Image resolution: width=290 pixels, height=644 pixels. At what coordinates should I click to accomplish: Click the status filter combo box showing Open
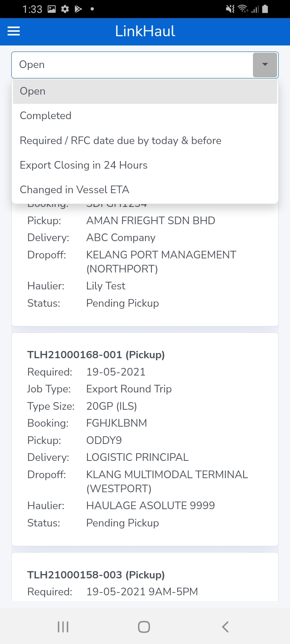point(132,65)
